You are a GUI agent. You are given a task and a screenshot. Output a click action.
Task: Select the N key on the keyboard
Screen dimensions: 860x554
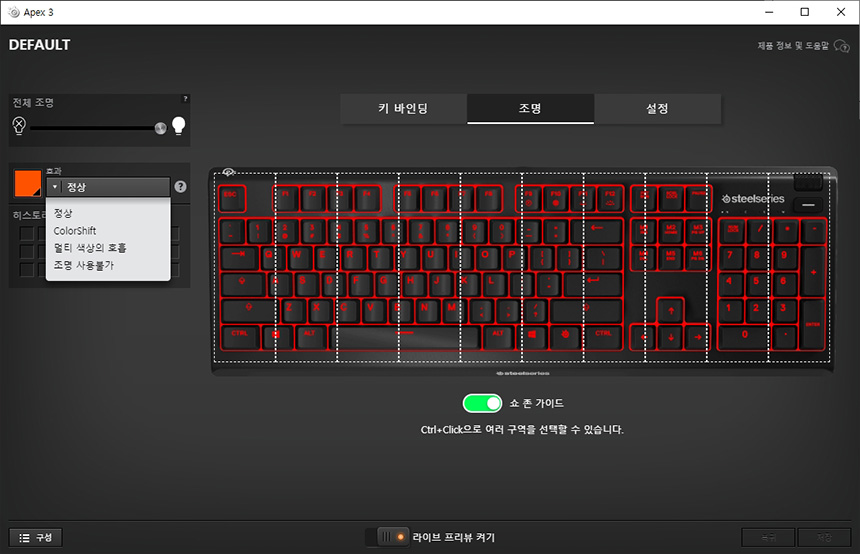tap(424, 310)
